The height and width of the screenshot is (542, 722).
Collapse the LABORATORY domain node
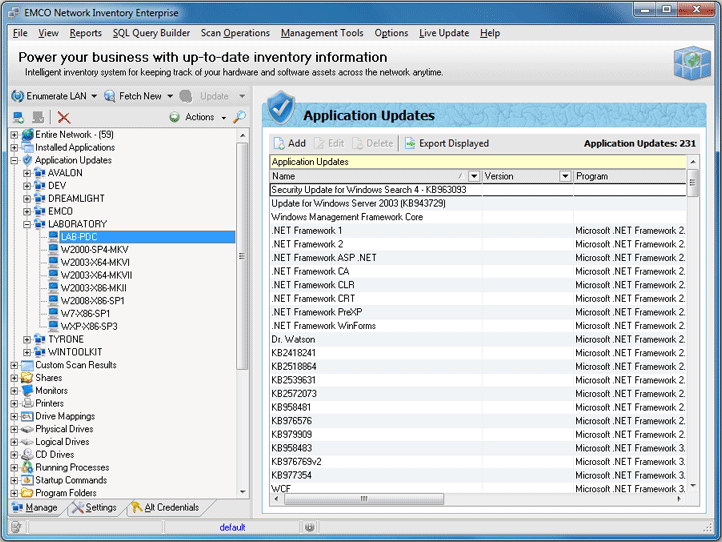point(27,224)
